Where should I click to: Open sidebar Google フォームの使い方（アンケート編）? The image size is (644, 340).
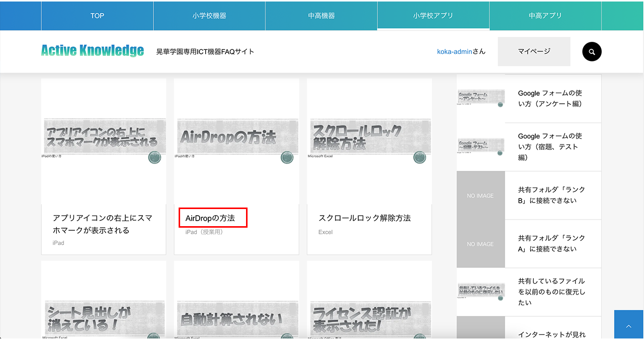pos(550,99)
